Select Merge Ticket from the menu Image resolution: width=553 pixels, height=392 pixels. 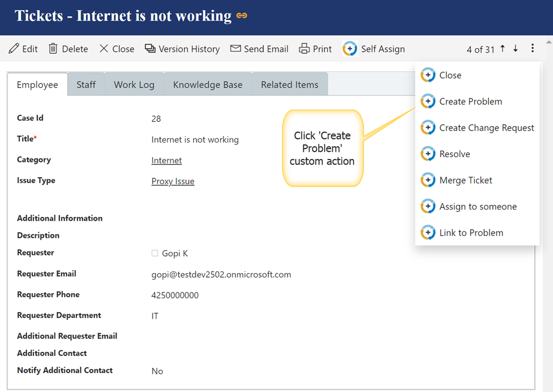coord(465,181)
